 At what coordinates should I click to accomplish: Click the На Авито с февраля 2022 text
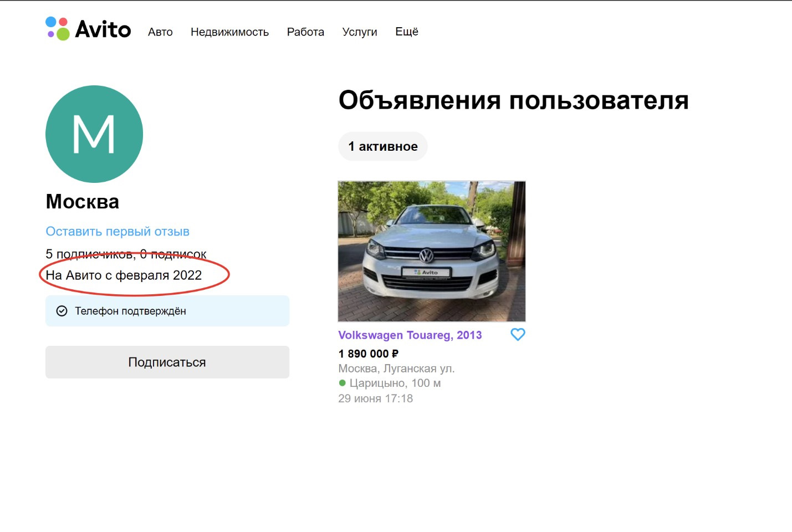pos(124,275)
